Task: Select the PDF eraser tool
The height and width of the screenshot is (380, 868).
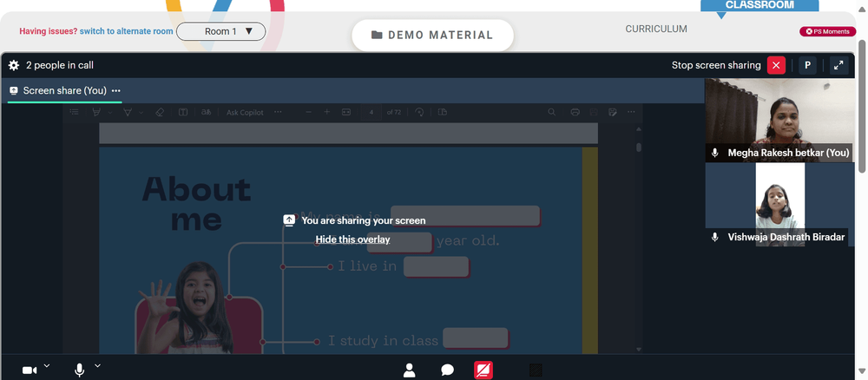Action: 160,112
